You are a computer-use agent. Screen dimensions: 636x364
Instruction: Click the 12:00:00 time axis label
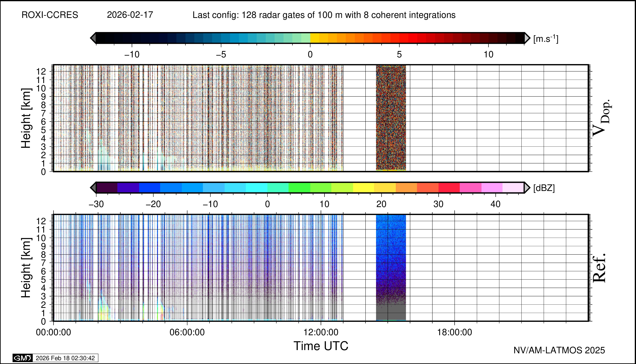coord(321,333)
